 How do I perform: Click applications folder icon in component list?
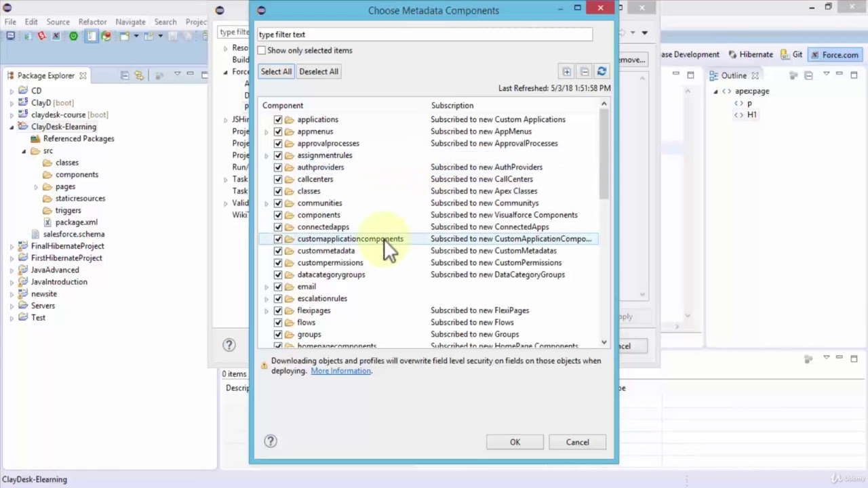(290, 119)
